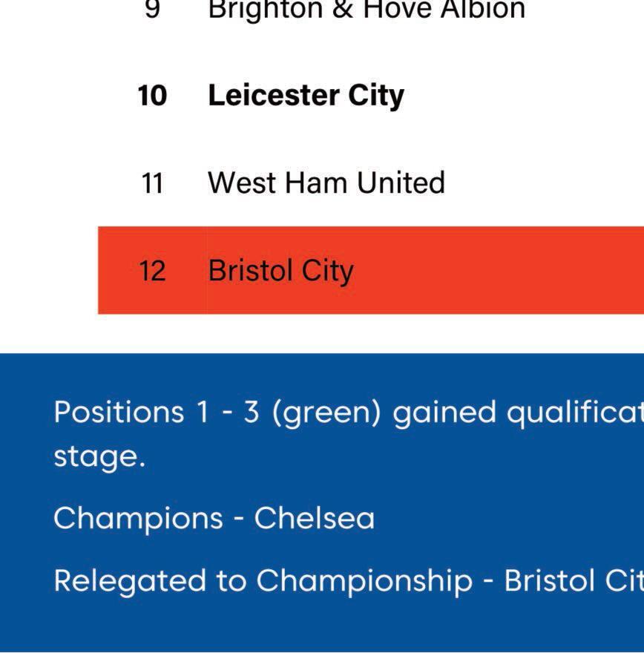Viewport: 644px width, 653px height.
Task: Open the Brighton & Hove Albion team entry
Action: pyautogui.click(x=367, y=9)
